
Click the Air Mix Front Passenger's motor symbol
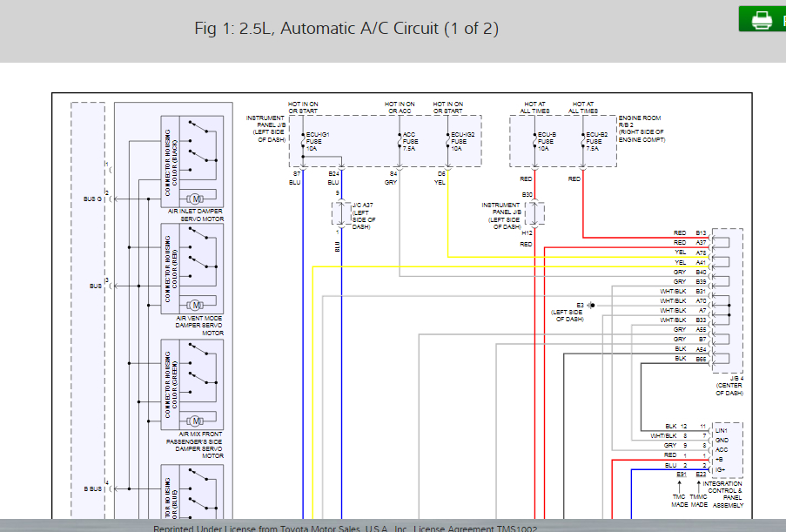[x=196, y=421]
